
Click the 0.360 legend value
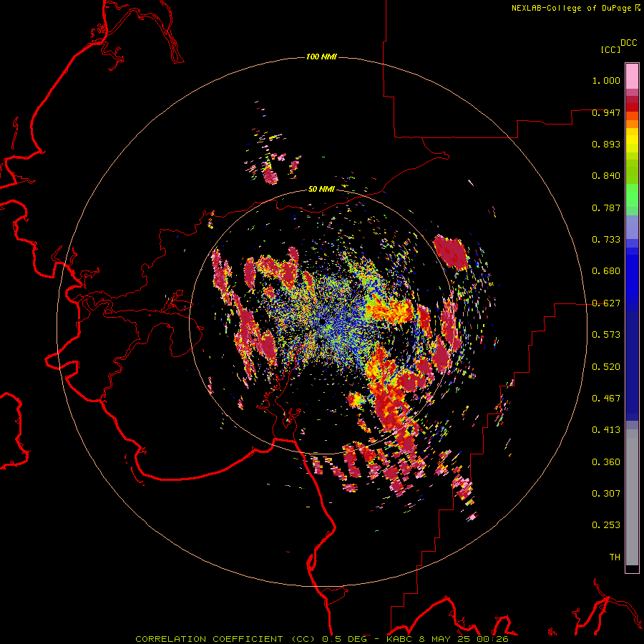click(606, 462)
